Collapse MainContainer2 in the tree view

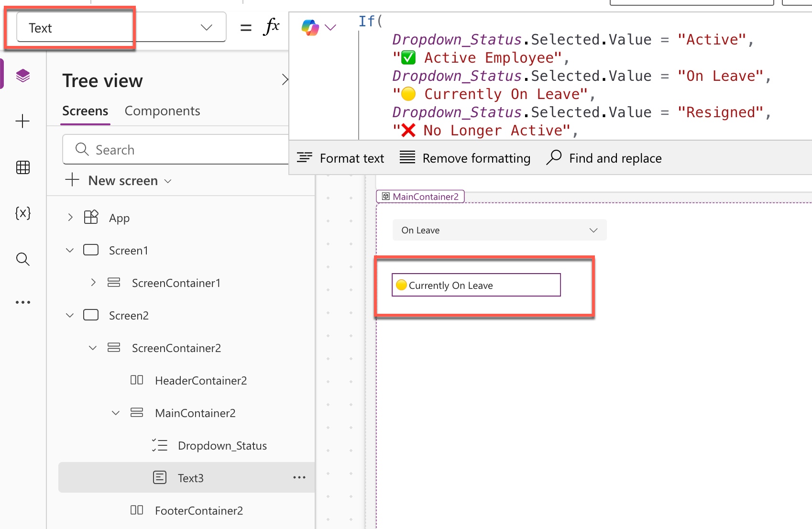115,412
